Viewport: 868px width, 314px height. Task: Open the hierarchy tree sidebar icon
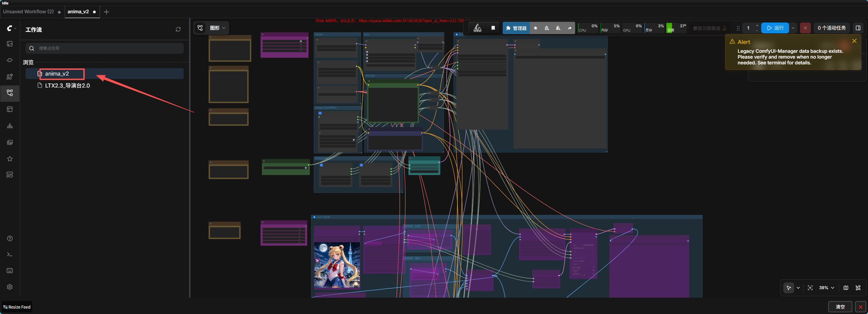(x=10, y=126)
